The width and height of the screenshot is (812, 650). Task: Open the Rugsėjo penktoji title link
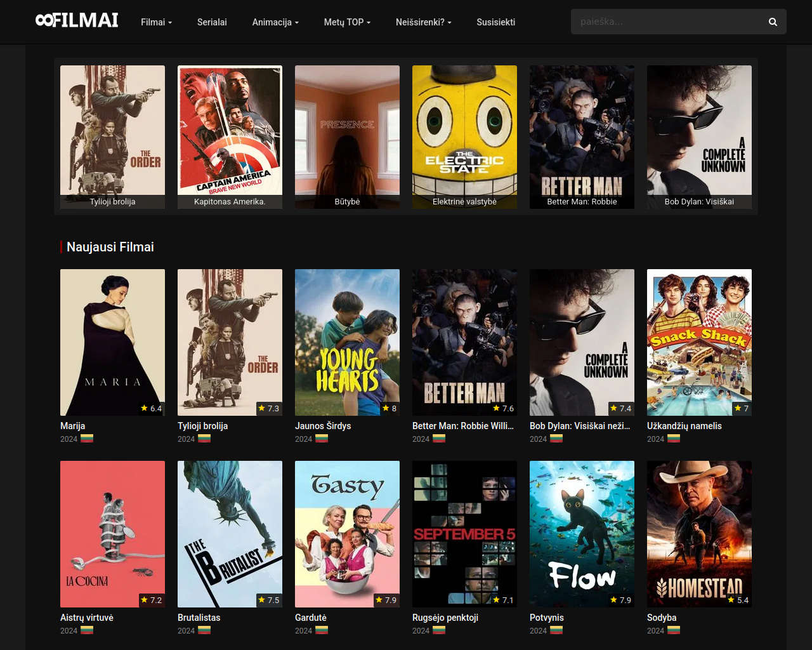pyautogui.click(x=445, y=618)
